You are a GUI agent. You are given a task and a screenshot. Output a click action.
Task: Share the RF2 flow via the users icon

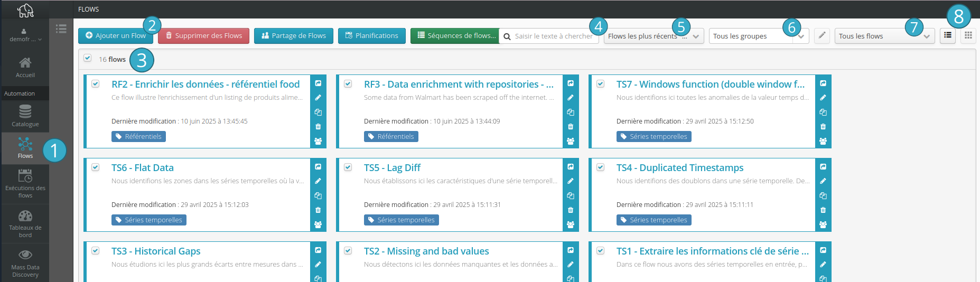(318, 141)
